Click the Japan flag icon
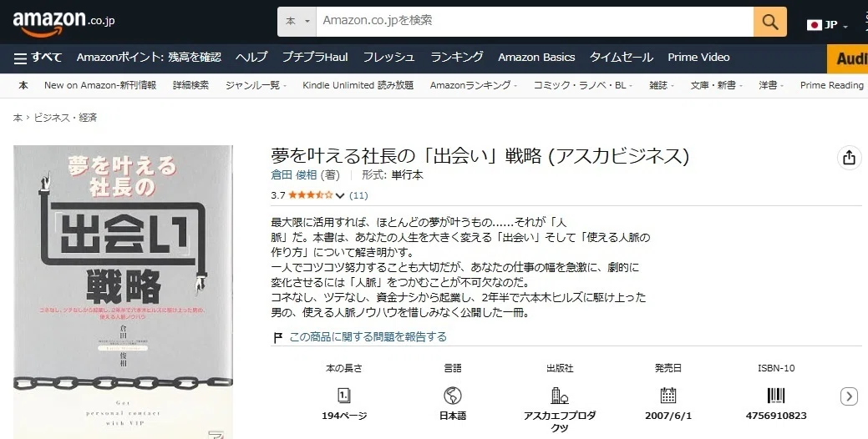 point(814,25)
